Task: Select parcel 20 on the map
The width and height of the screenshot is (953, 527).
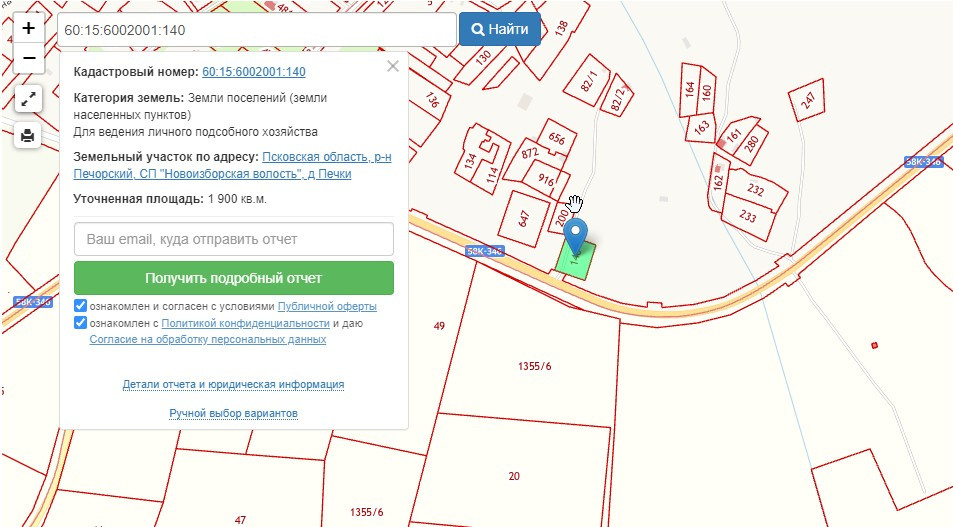Action: click(x=514, y=476)
